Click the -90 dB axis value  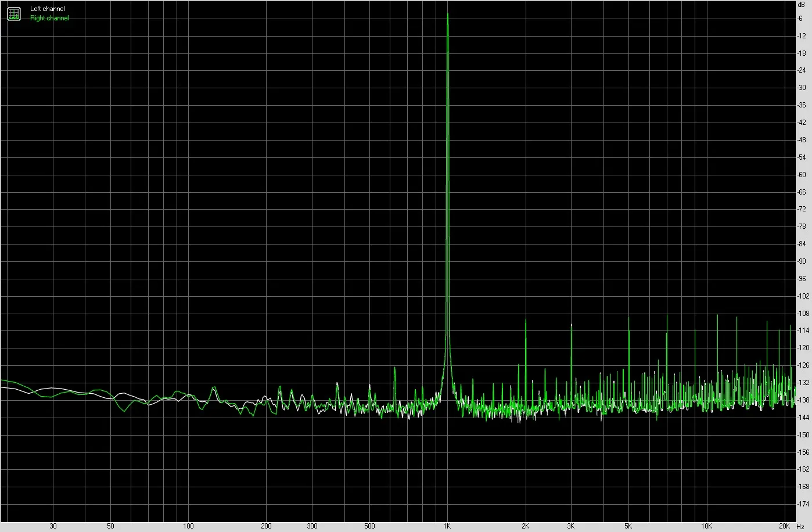click(x=802, y=261)
